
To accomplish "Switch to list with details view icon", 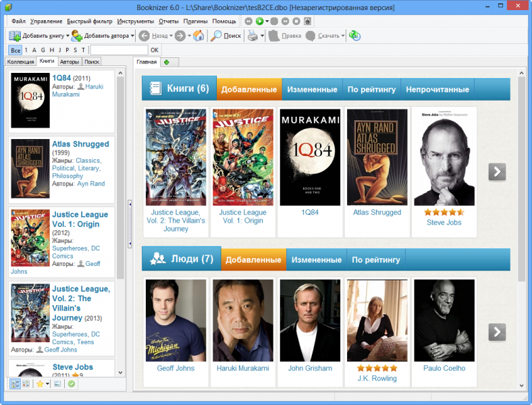I will coord(16,384).
